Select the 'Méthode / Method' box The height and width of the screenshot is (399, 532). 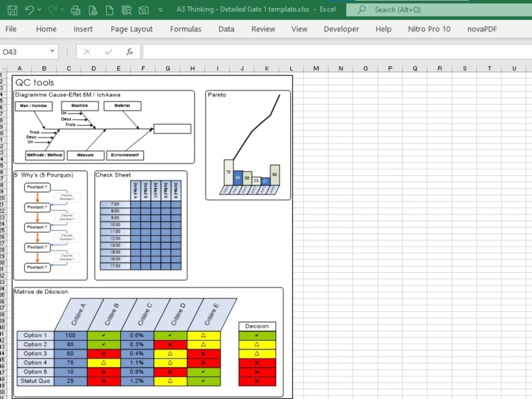click(45, 155)
